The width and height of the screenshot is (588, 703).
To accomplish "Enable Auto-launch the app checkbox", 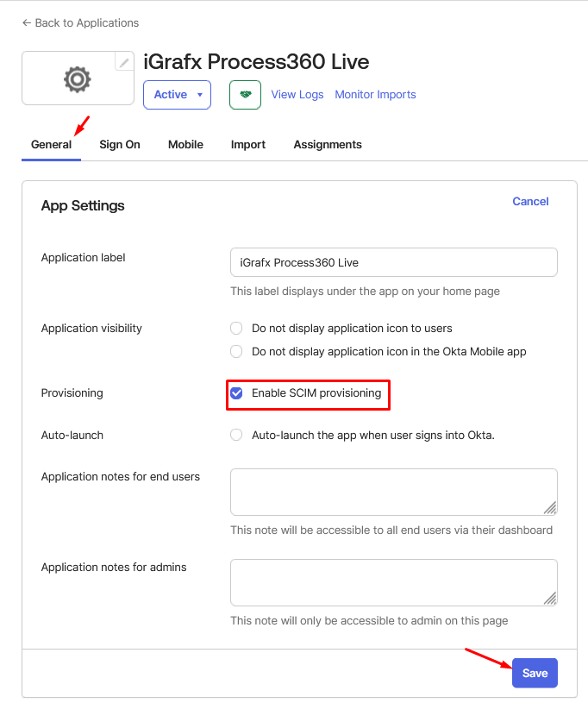I will click(236, 436).
